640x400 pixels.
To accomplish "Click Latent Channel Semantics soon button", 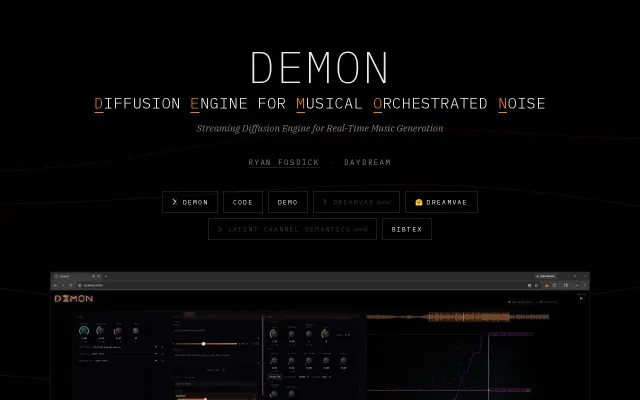I will click(x=292, y=229).
